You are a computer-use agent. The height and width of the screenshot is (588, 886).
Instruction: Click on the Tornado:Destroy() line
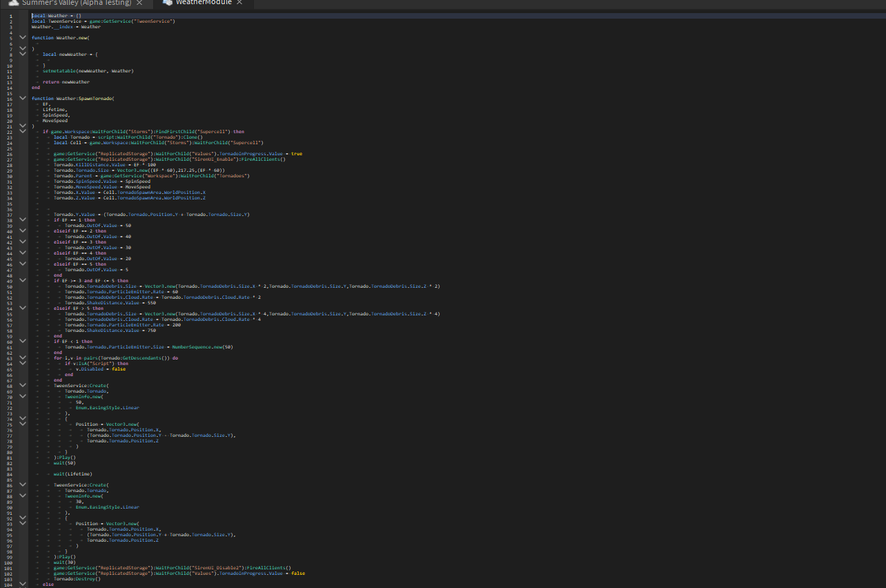click(77, 579)
